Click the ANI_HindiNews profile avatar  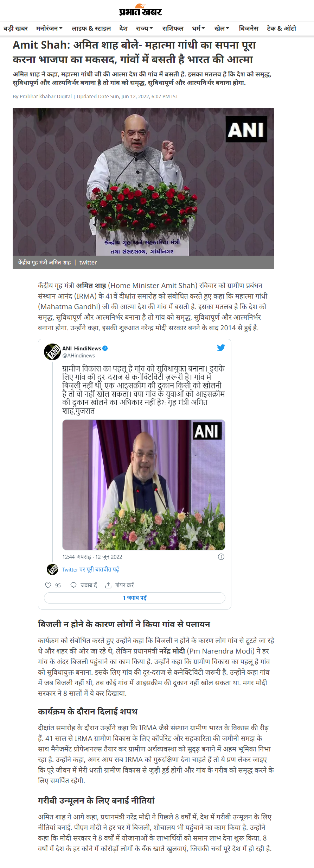(52, 352)
